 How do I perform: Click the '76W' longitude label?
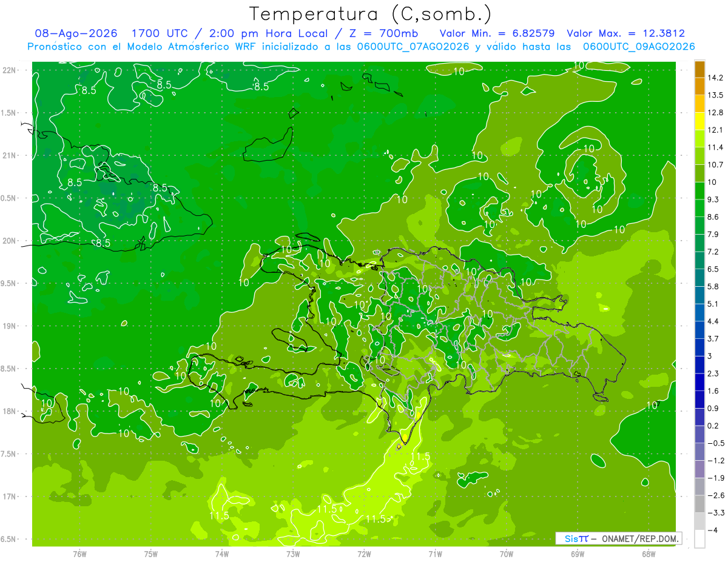79,554
